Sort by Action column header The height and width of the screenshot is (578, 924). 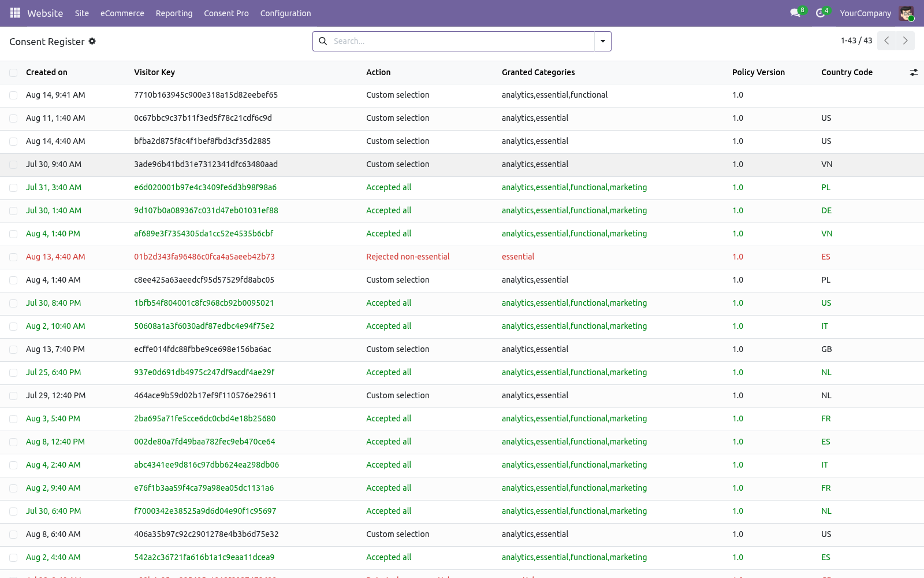(378, 72)
